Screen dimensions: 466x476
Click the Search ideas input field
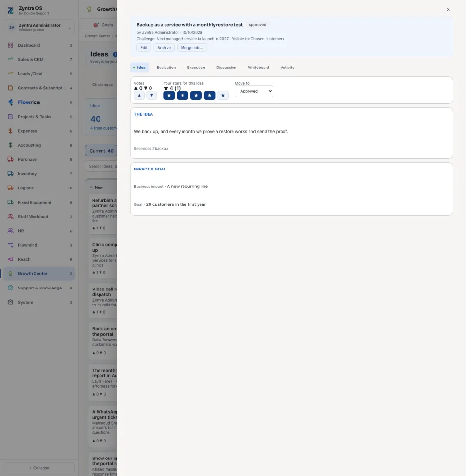[x=101, y=166]
